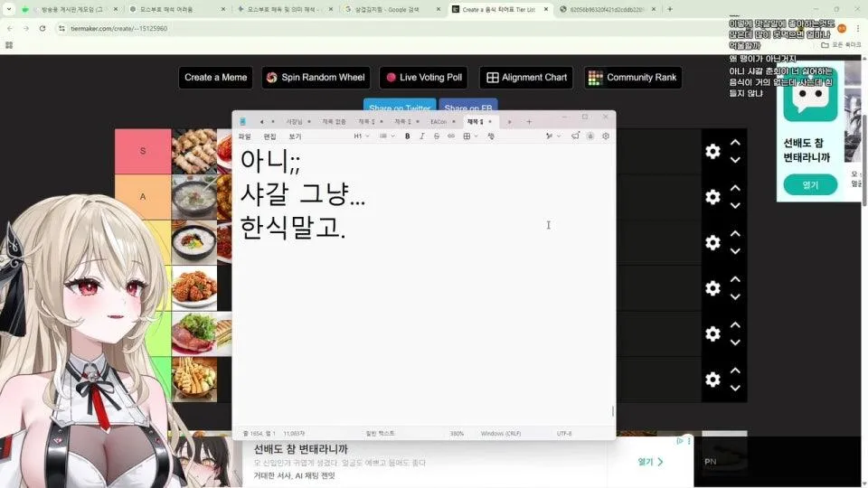The width and height of the screenshot is (868, 488).
Task: Click Windows (CRLF) in Notepad status bar
Action: pyautogui.click(x=500, y=433)
